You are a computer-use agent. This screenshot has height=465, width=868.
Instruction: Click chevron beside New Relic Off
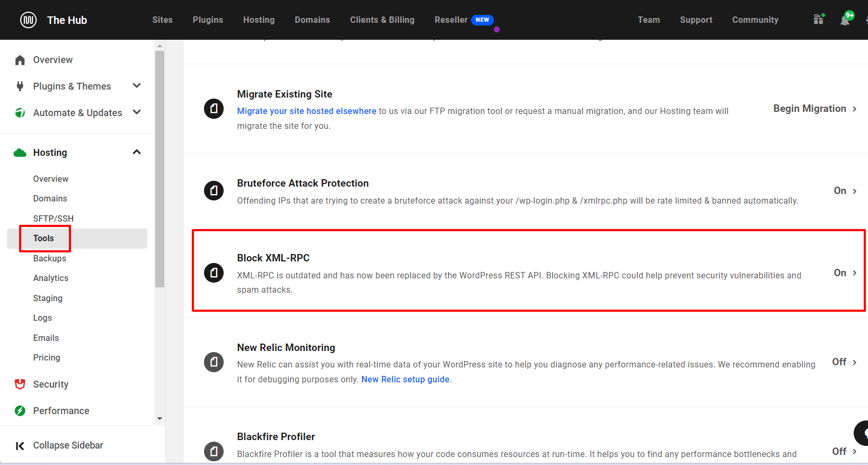854,362
